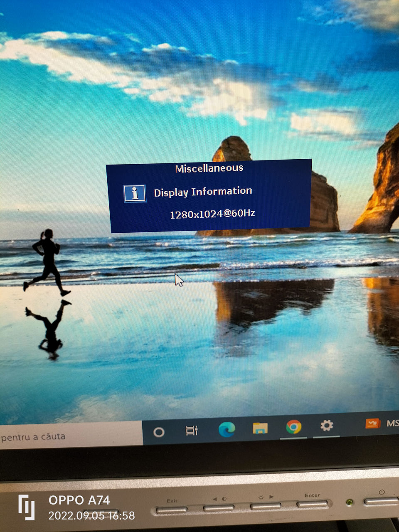Screen dimensions: 399x532
Task: Open Cortana from the taskbar circle icon
Action: (x=159, y=432)
